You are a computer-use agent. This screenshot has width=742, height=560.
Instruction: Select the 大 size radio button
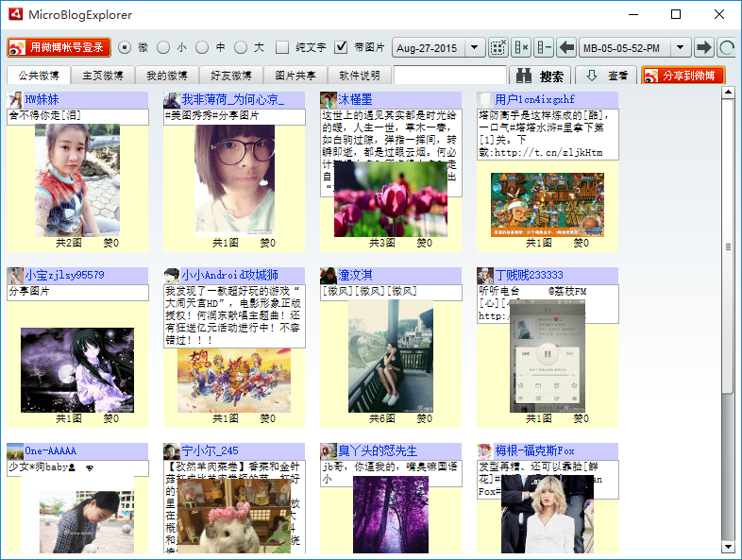(241, 47)
